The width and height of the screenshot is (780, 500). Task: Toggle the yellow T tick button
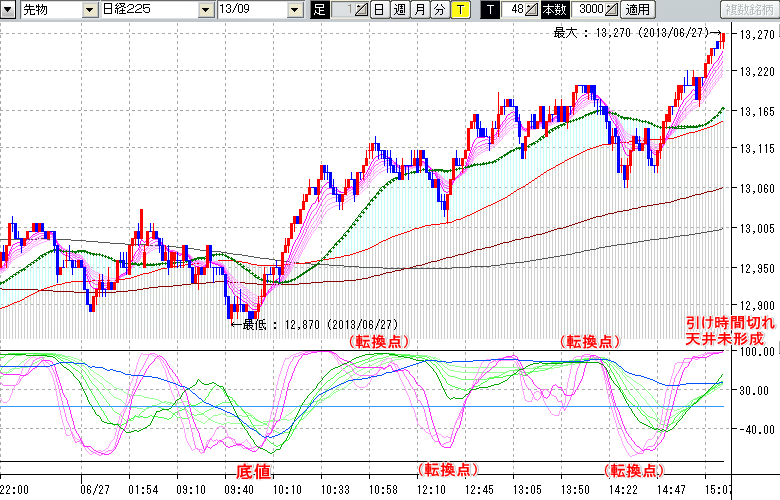point(460,9)
